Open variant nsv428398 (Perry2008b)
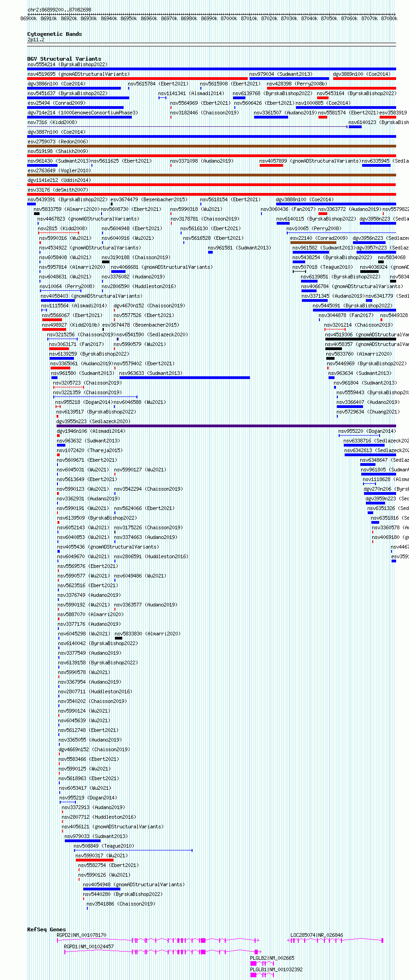Screen dimensions: 409x980 (331, 88)
